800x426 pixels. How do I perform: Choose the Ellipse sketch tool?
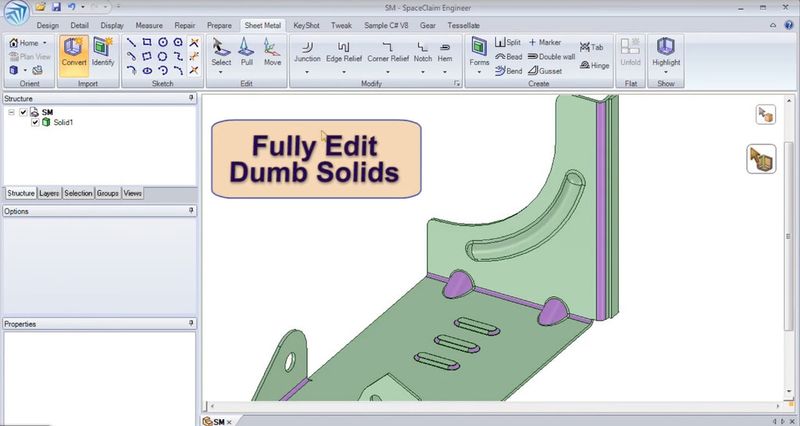(x=147, y=70)
